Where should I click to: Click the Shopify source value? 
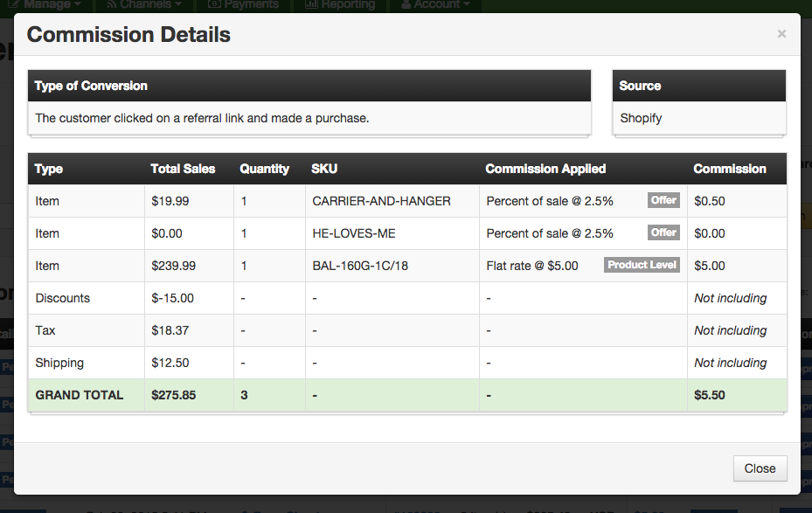pyautogui.click(x=641, y=118)
